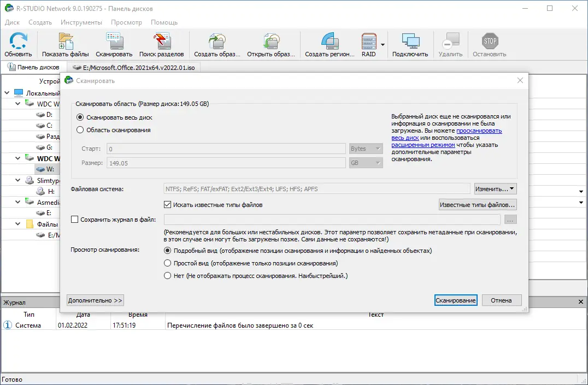588x385 pixels.
Task: Click the Обновить (refresh) toolbar icon
Action: tap(18, 44)
